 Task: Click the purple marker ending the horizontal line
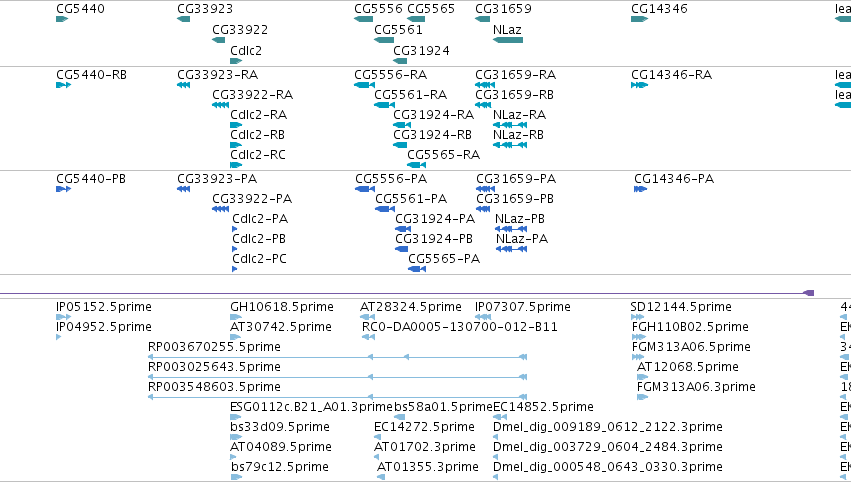pyautogui.click(x=809, y=293)
